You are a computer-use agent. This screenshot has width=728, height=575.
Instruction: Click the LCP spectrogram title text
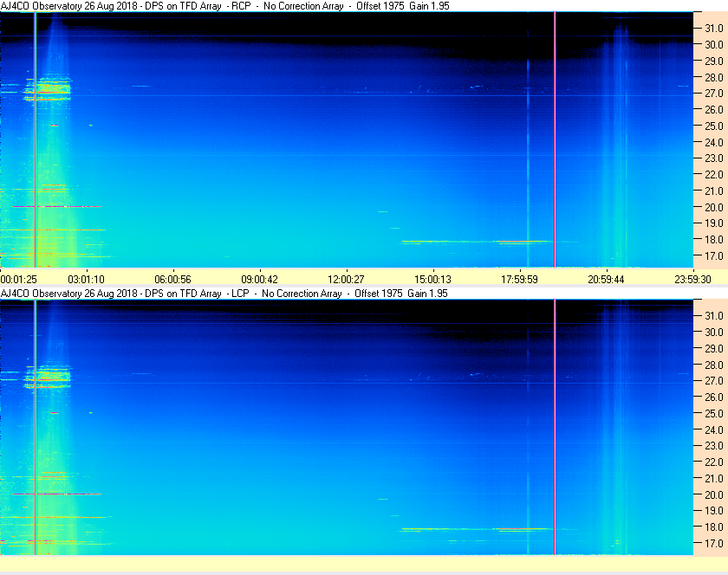[x=224, y=294]
